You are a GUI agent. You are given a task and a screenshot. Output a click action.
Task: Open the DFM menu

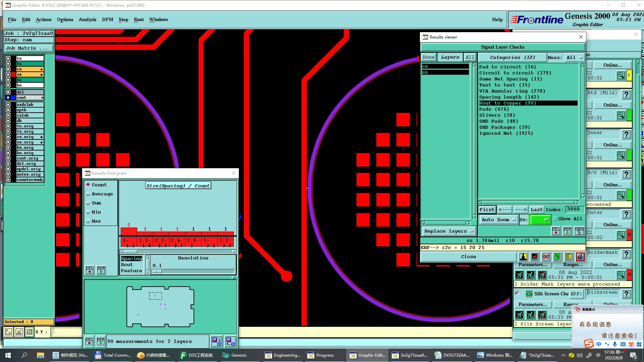(107, 19)
